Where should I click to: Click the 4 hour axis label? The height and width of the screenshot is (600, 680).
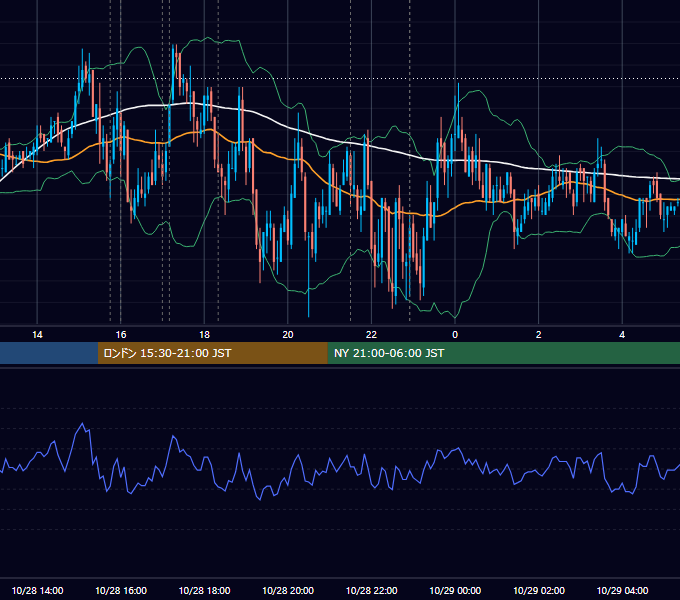click(622, 335)
